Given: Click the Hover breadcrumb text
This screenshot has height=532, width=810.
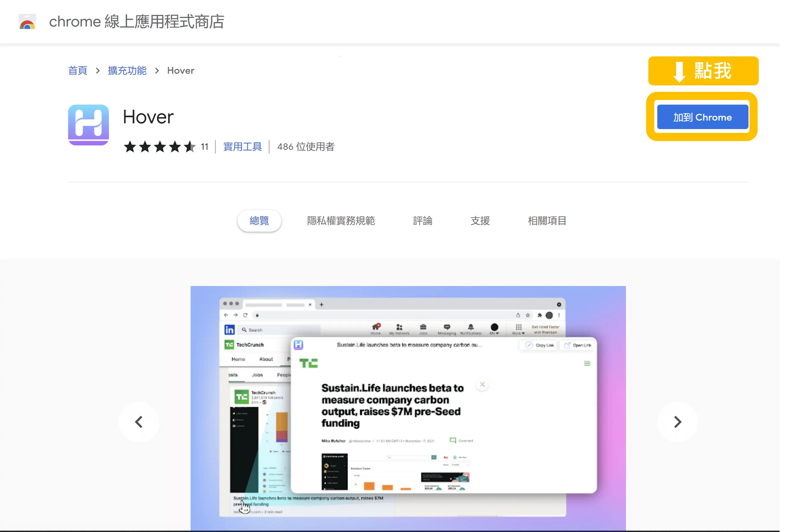Looking at the screenshot, I should pyautogui.click(x=180, y=71).
